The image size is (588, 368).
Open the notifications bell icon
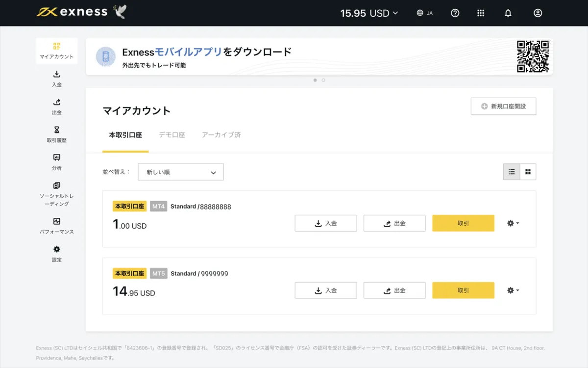(x=508, y=13)
